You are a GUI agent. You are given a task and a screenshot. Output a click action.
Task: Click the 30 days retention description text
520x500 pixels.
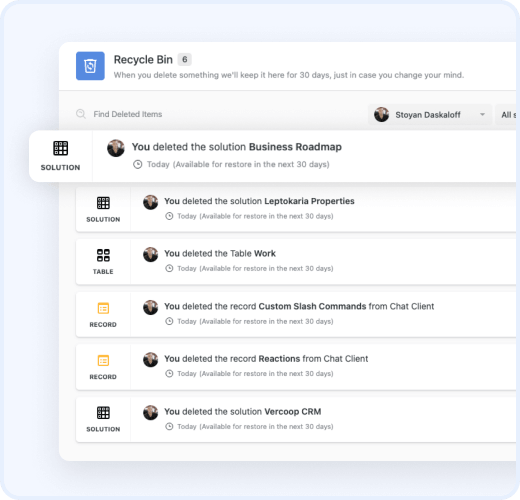[x=289, y=75]
